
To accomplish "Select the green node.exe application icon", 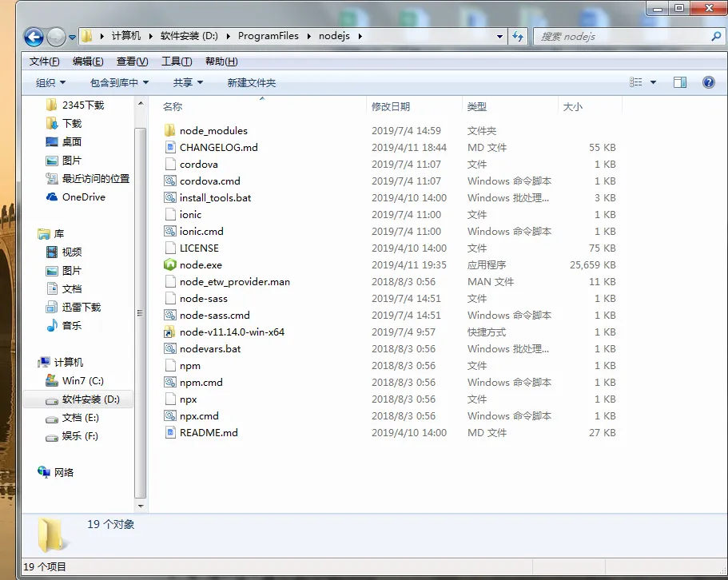I will [x=170, y=264].
